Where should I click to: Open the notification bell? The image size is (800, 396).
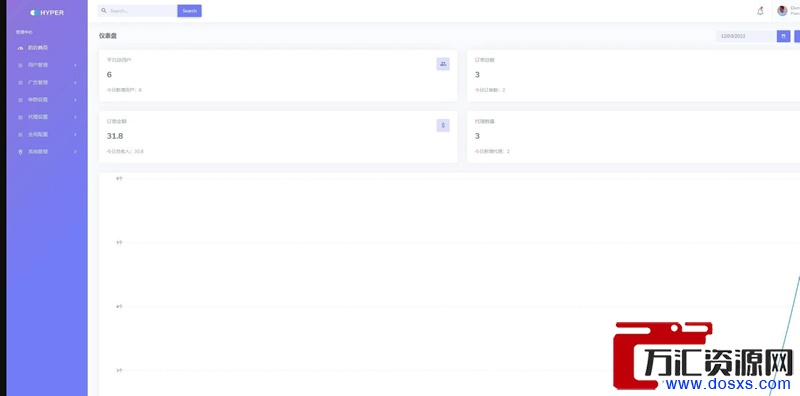click(x=760, y=11)
